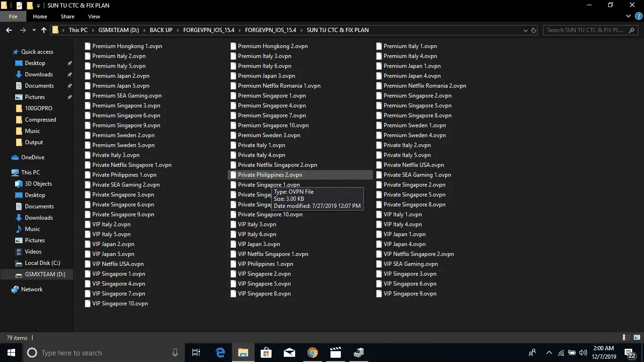
Task: Switch to details view in status bar
Action: coord(627,337)
